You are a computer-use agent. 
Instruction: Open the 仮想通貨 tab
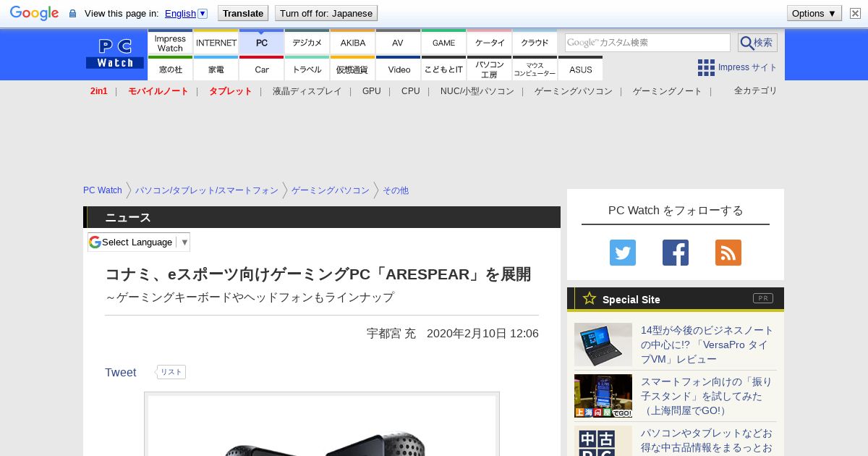click(x=353, y=69)
